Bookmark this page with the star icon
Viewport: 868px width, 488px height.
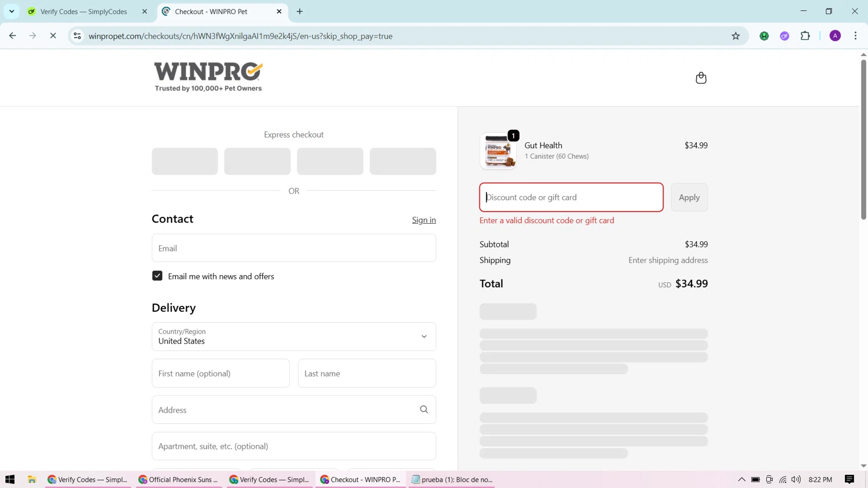coord(735,36)
